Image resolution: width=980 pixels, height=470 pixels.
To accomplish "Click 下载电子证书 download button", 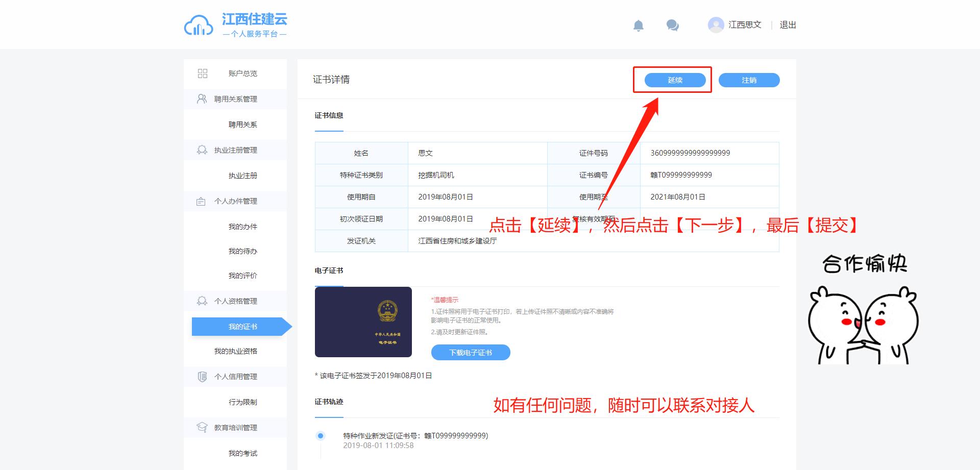I will coord(470,353).
